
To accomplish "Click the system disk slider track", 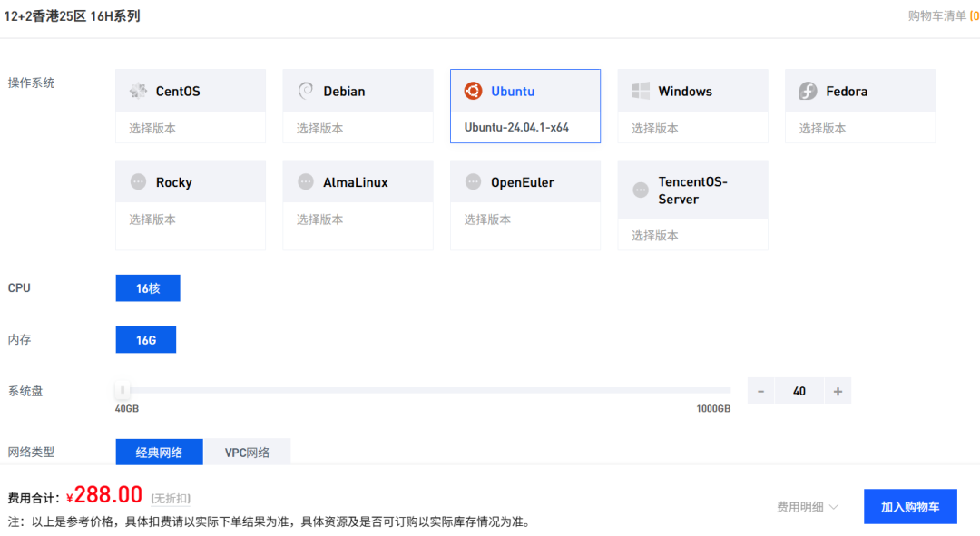I will [x=425, y=390].
